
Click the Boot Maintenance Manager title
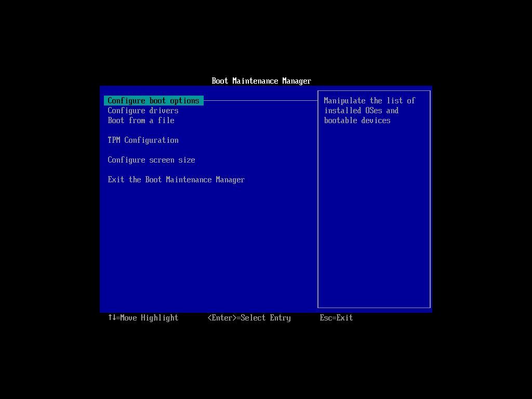point(261,81)
